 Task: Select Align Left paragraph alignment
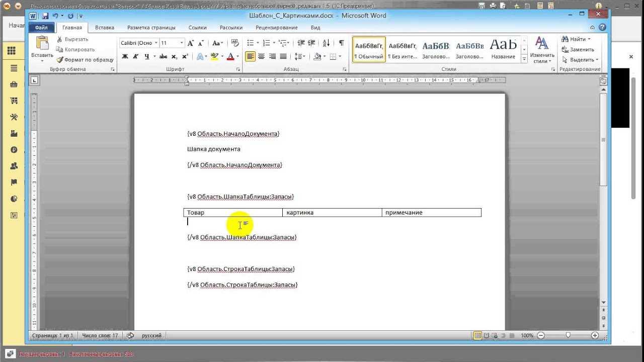tap(251, 56)
